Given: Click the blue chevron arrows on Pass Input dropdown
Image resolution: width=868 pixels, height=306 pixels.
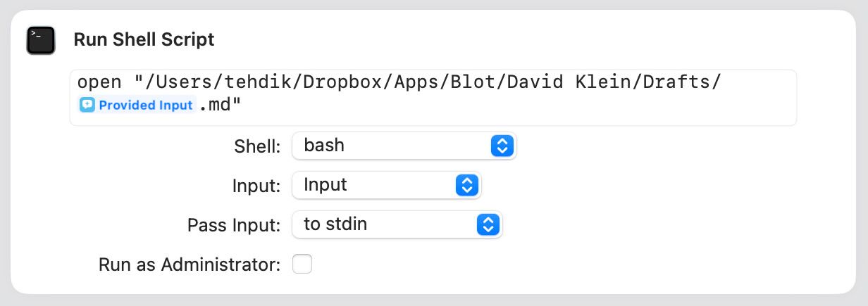Looking at the screenshot, I should 488,224.
